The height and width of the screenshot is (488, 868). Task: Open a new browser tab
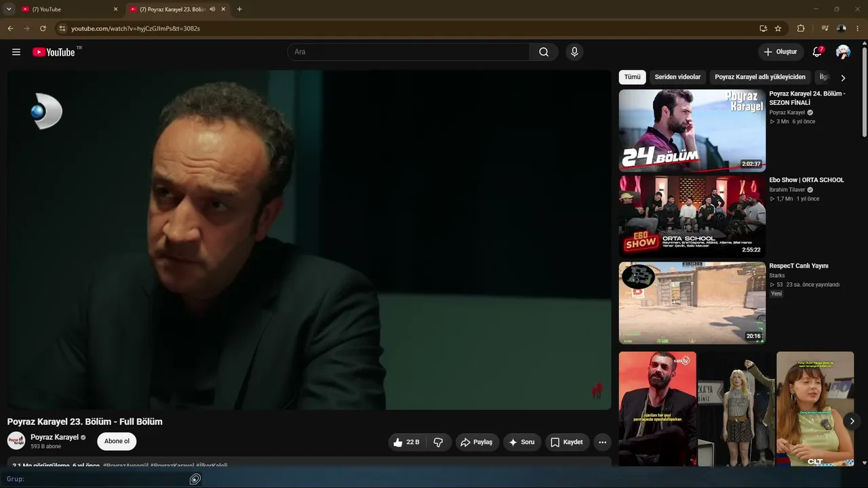239,9
